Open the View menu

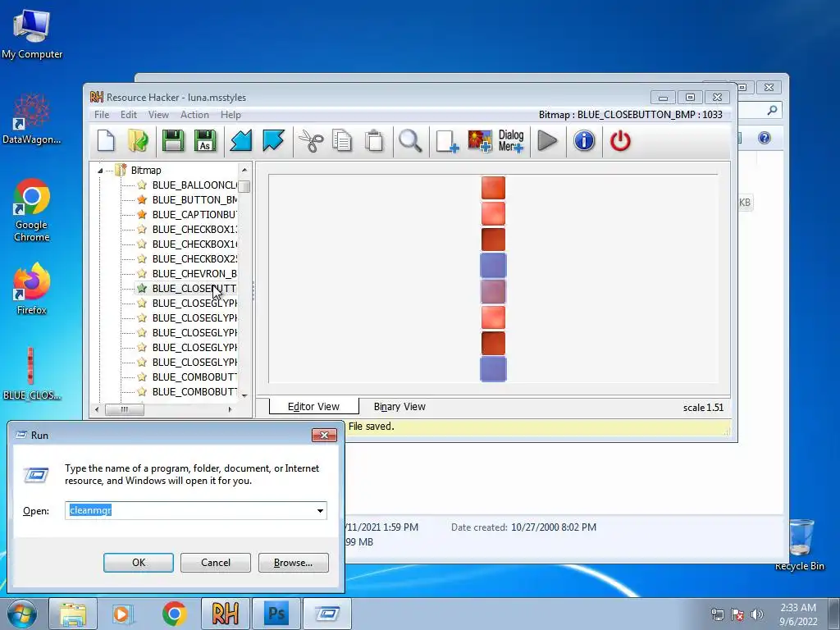click(x=158, y=115)
